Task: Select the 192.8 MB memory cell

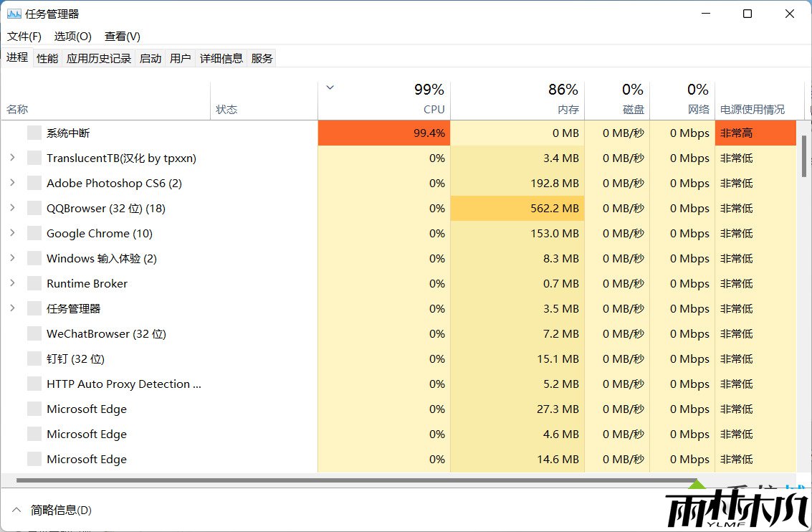Action: pos(517,183)
